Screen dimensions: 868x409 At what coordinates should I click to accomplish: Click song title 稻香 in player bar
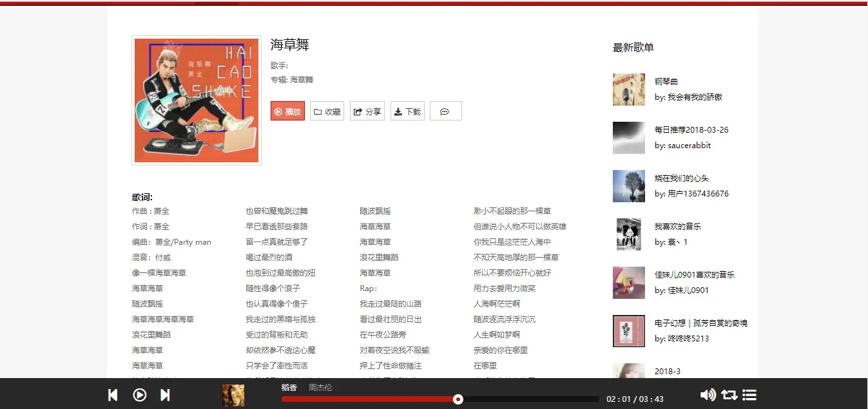[289, 388]
